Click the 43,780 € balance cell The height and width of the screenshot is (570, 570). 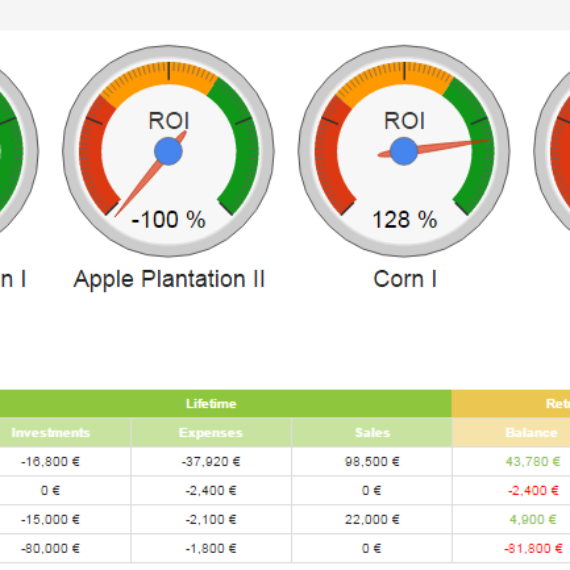[x=533, y=462]
